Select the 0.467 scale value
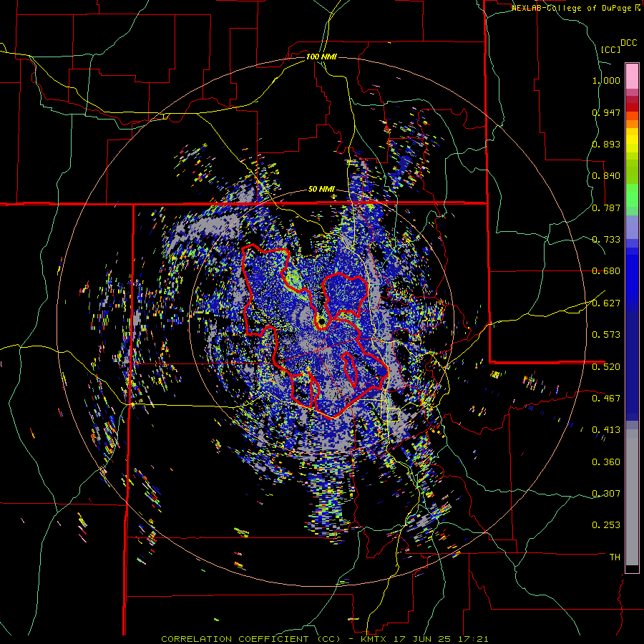This screenshot has height=644, width=644. (x=606, y=399)
